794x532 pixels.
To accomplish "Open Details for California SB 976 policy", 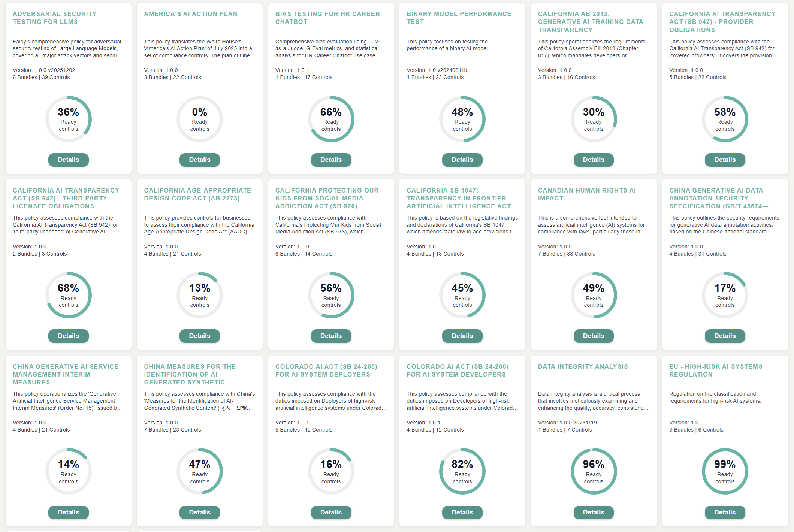I will [331, 336].
